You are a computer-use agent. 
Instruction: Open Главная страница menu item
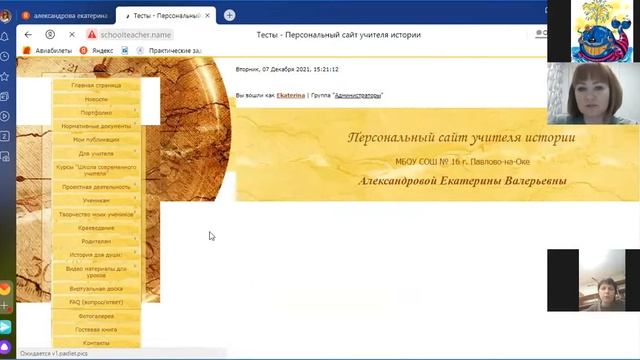[x=96, y=85]
